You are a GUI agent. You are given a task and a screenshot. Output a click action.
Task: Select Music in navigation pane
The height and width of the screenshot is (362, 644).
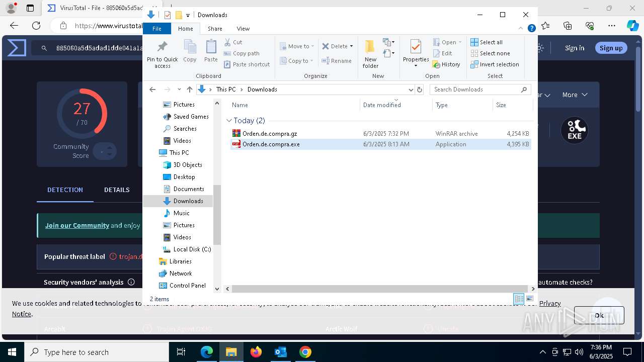click(x=176, y=213)
